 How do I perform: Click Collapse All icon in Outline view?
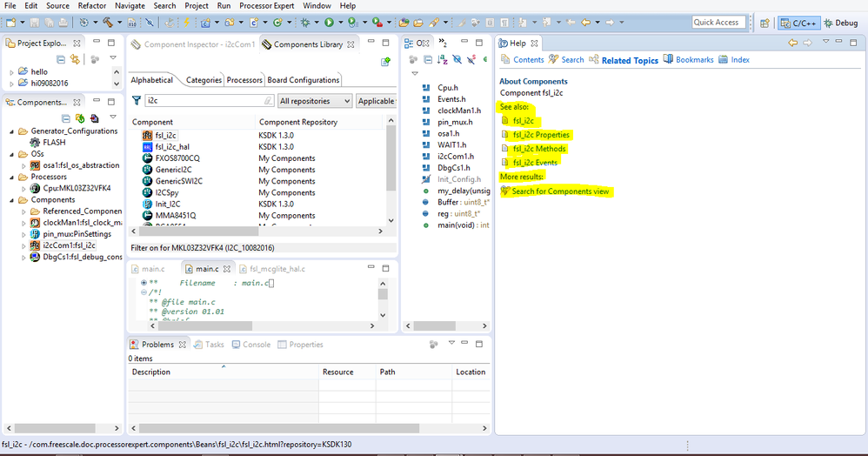(428, 59)
